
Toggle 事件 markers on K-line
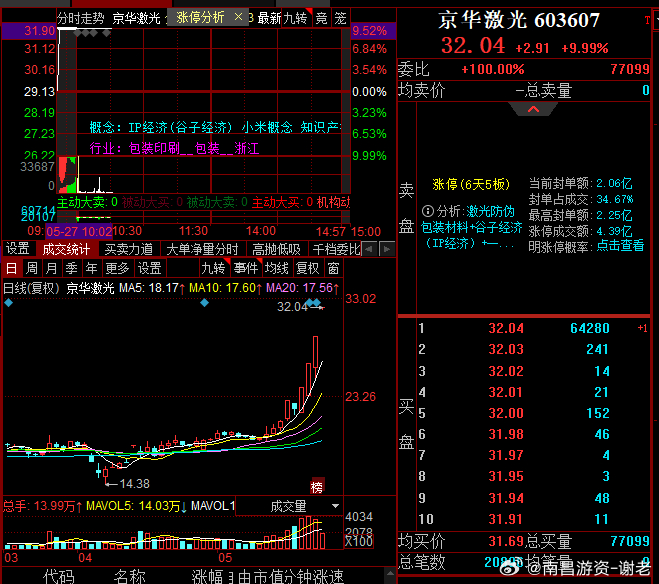click(x=246, y=268)
